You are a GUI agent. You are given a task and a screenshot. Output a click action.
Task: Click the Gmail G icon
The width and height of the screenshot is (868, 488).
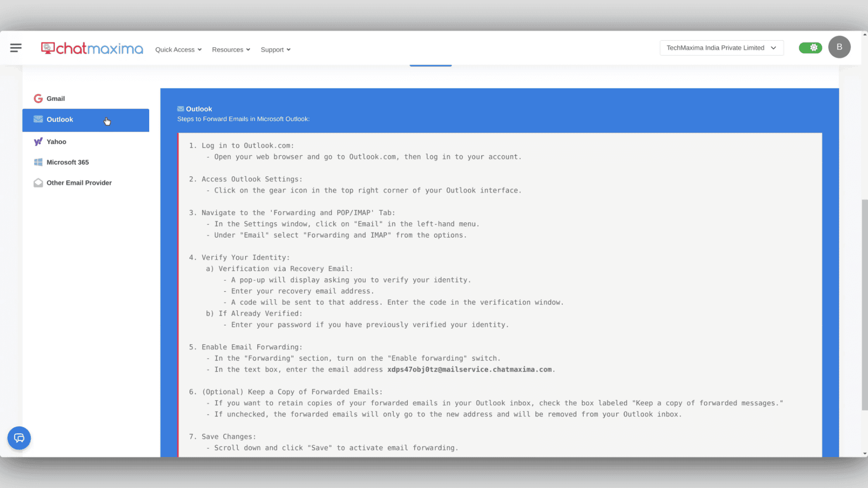point(38,99)
